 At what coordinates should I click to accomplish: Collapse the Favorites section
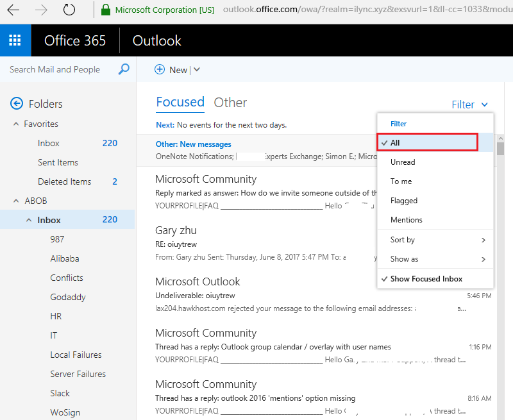click(17, 123)
